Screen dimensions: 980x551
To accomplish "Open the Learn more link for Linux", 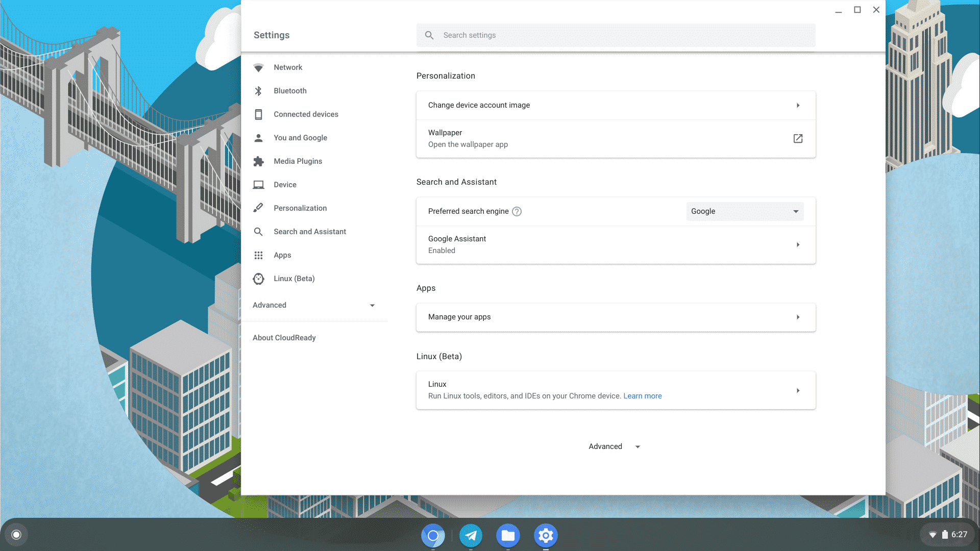I will coord(642,396).
